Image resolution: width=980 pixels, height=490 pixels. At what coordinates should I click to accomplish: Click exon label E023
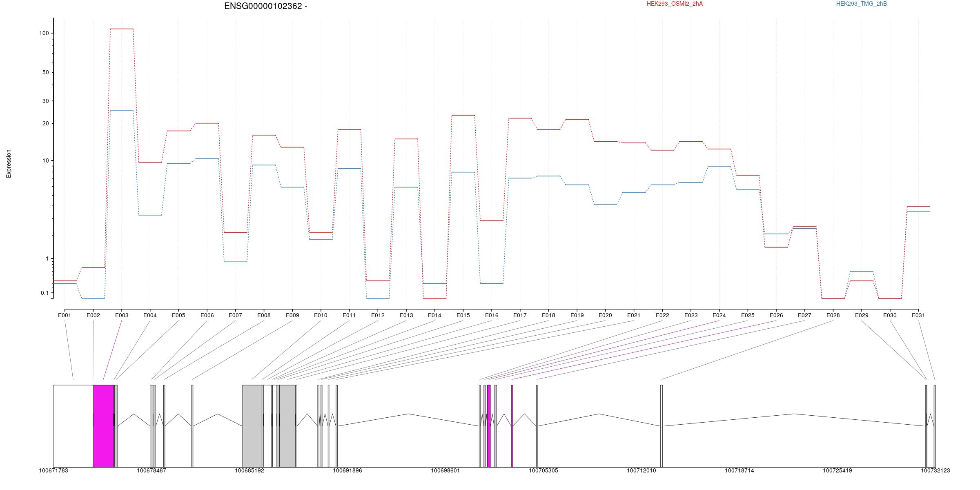pyautogui.click(x=691, y=316)
